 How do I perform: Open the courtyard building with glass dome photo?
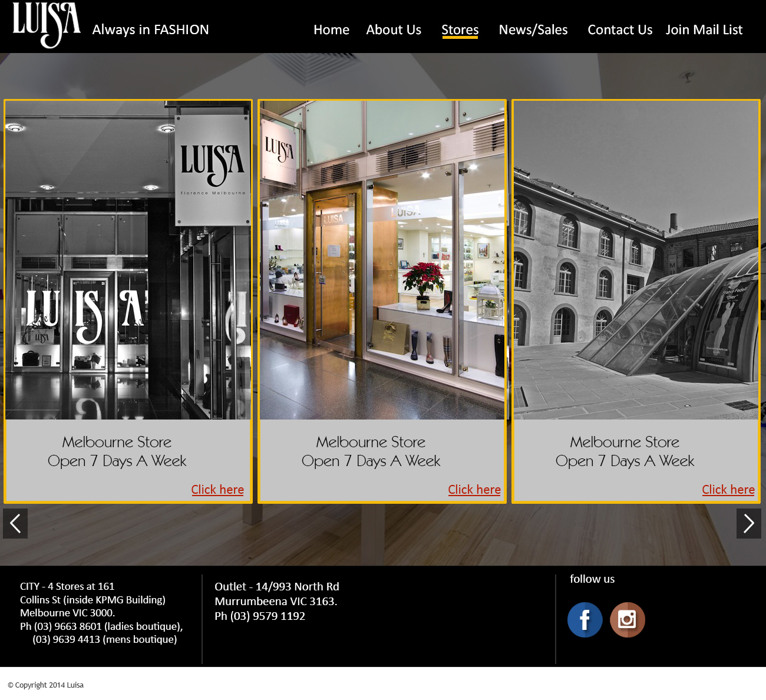[636, 260]
